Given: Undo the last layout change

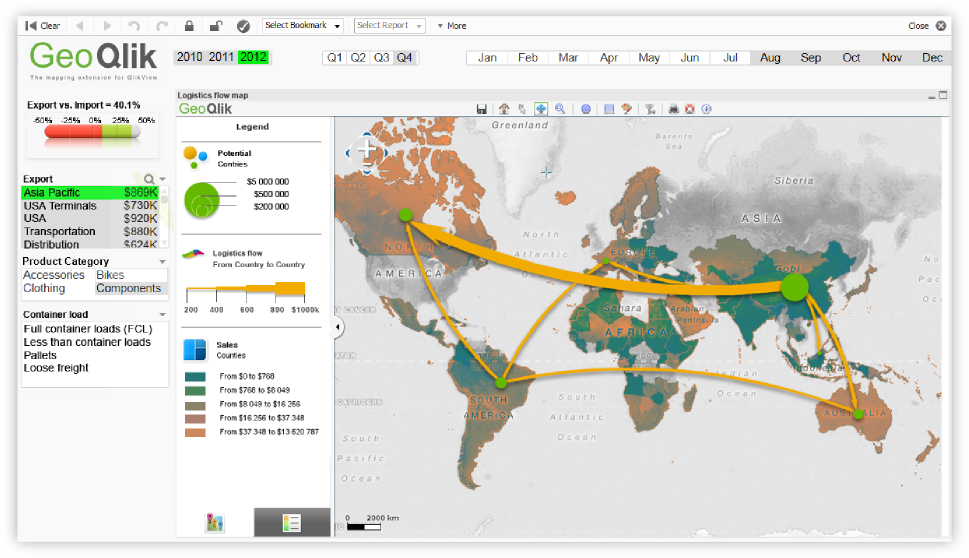Looking at the screenshot, I should tap(134, 26).
